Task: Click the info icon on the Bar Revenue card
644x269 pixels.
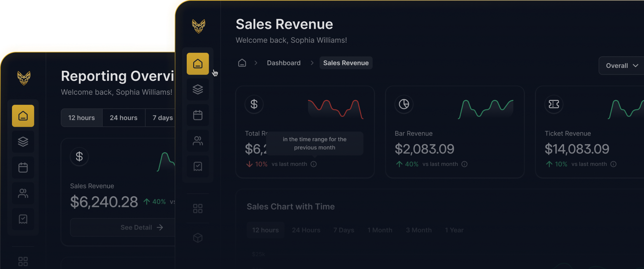Action: [464, 164]
